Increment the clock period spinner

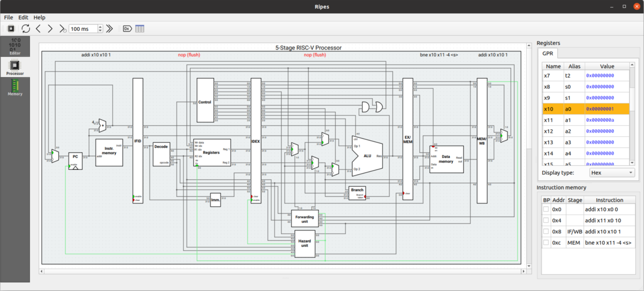[100, 26]
